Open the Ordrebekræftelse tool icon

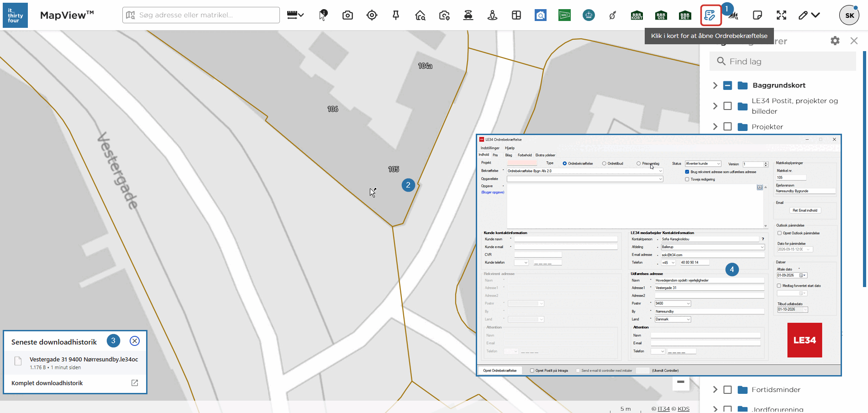coord(710,15)
